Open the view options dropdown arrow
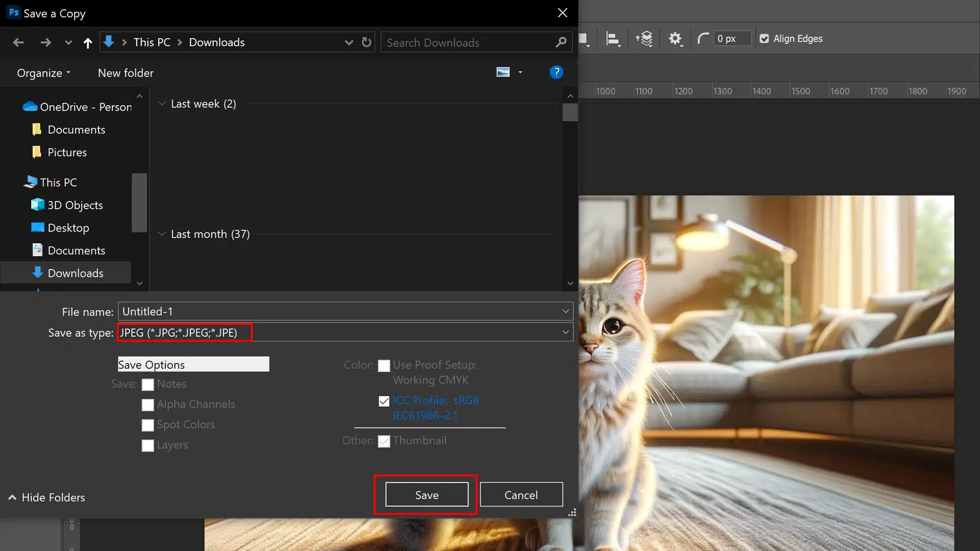This screenshot has height=551, width=980. pos(520,72)
